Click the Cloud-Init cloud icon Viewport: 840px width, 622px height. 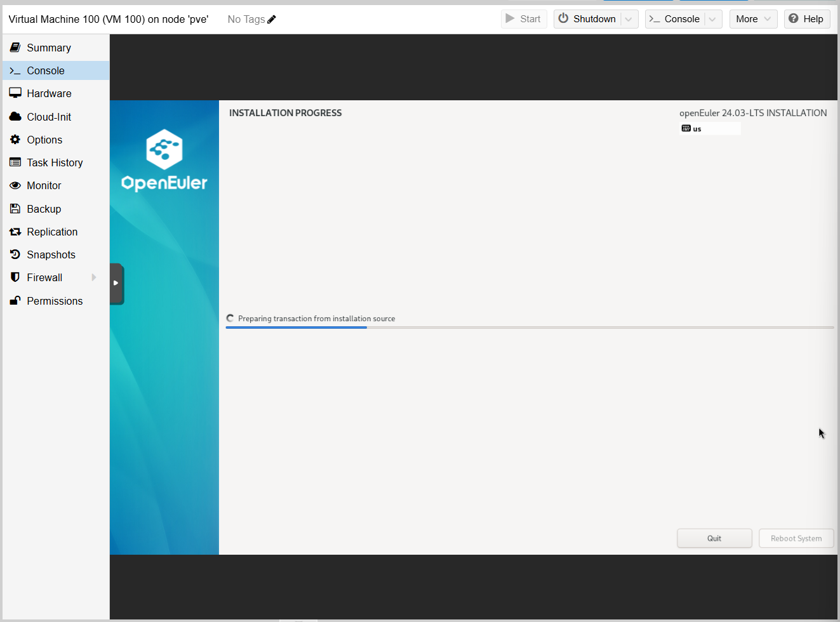coord(15,117)
